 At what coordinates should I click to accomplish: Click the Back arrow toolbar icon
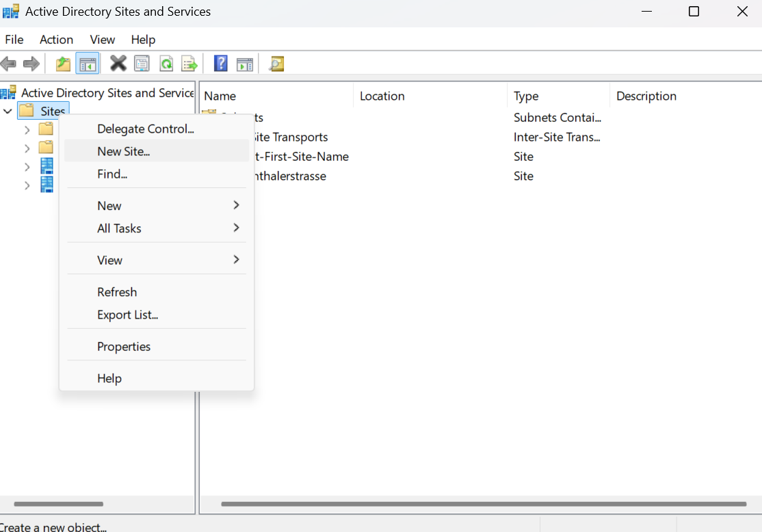coord(8,64)
